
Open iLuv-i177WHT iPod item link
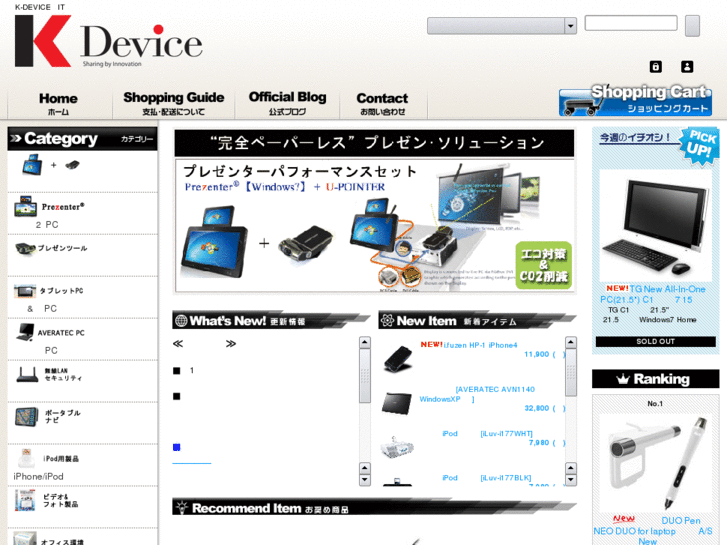[x=487, y=434]
